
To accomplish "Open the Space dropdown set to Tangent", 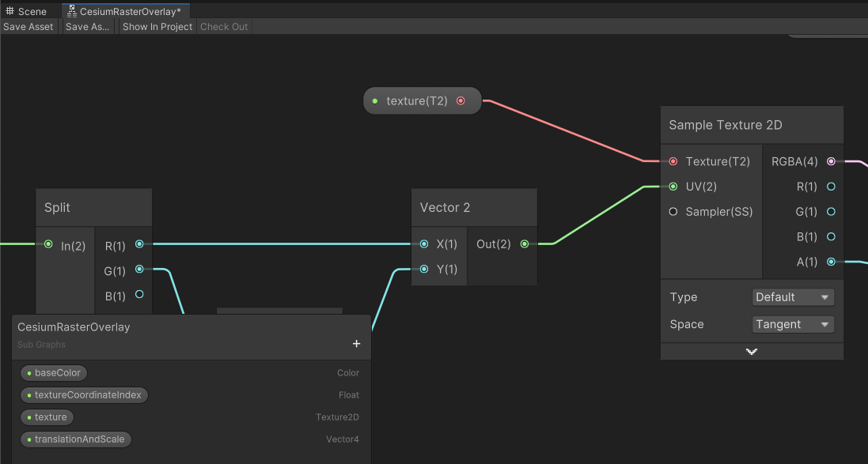I will point(793,324).
